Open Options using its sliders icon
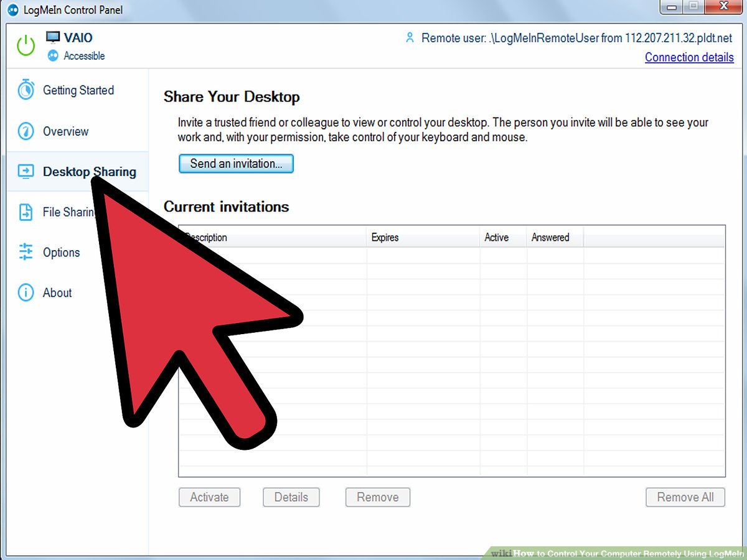This screenshot has width=747, height=560. [25, 253]
